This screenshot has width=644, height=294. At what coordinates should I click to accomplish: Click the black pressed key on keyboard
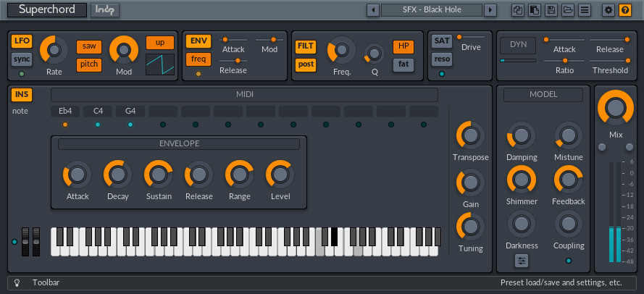coord(335,237)
